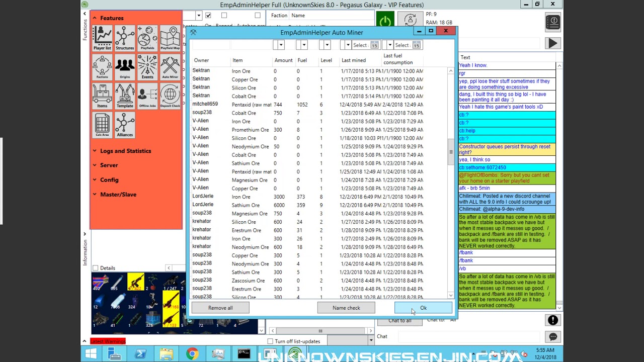Image resolution: width=644 pixels, height=362 pixels.
Task: Sort table by Item column
Action: point(237,60)
